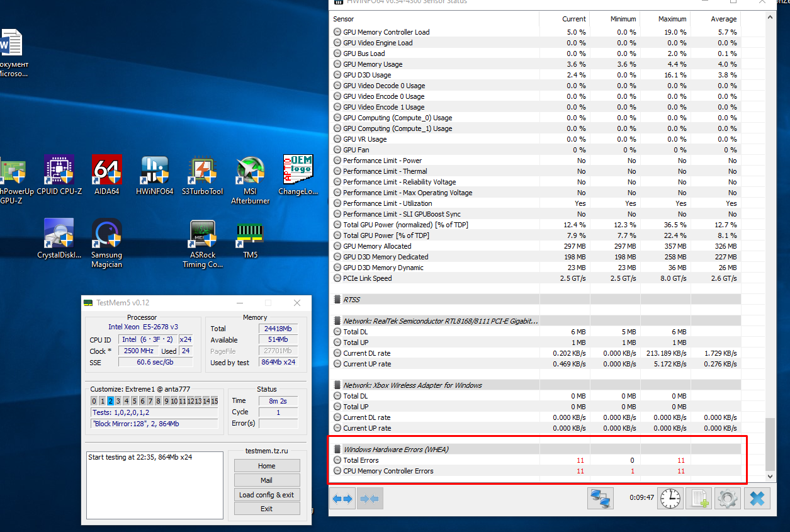Click the Current column header

pos(574,19)
